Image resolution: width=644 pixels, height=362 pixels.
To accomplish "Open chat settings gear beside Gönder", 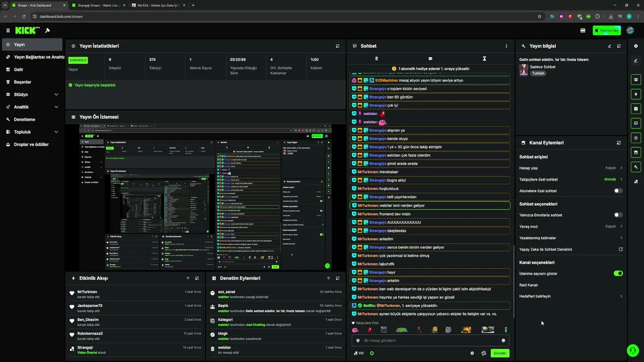I will point(472,353).
